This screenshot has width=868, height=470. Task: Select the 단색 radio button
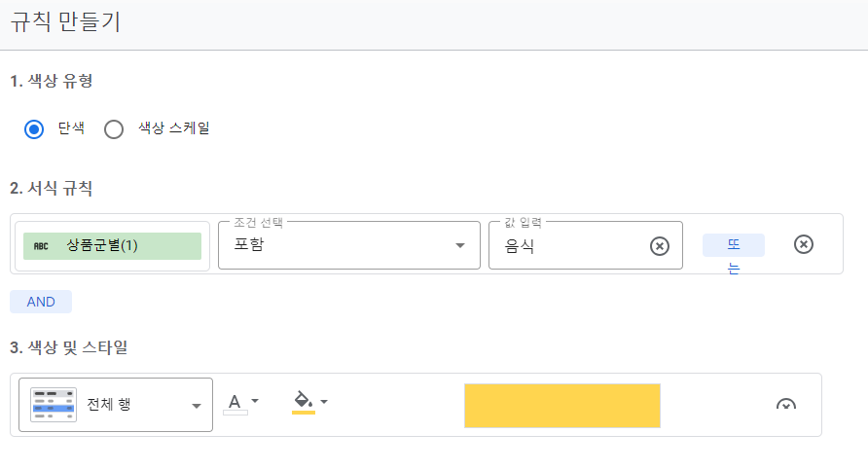pyautogui.click(x=34, y=128)
